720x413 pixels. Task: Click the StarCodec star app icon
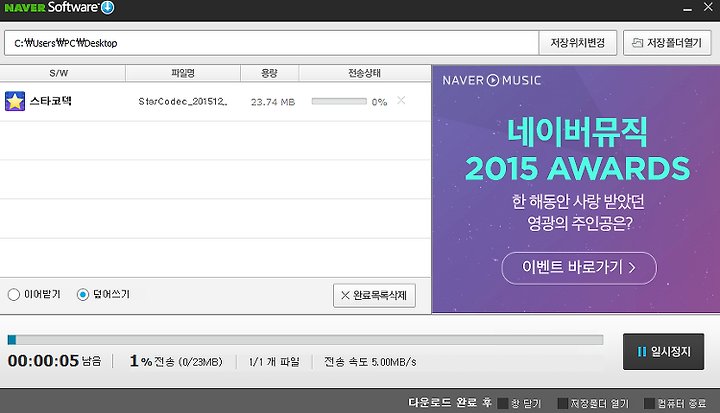[x=15, y=101]
